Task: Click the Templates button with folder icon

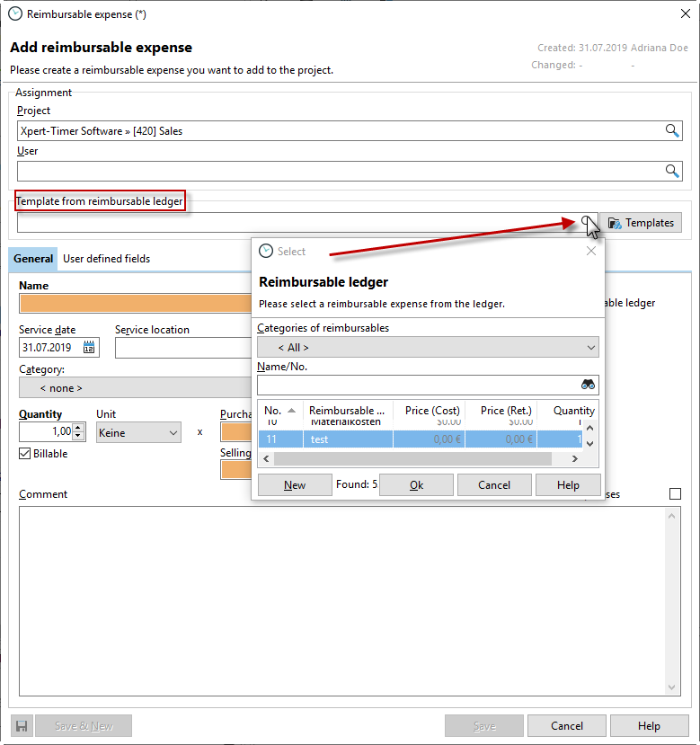Action: (641, 223)
